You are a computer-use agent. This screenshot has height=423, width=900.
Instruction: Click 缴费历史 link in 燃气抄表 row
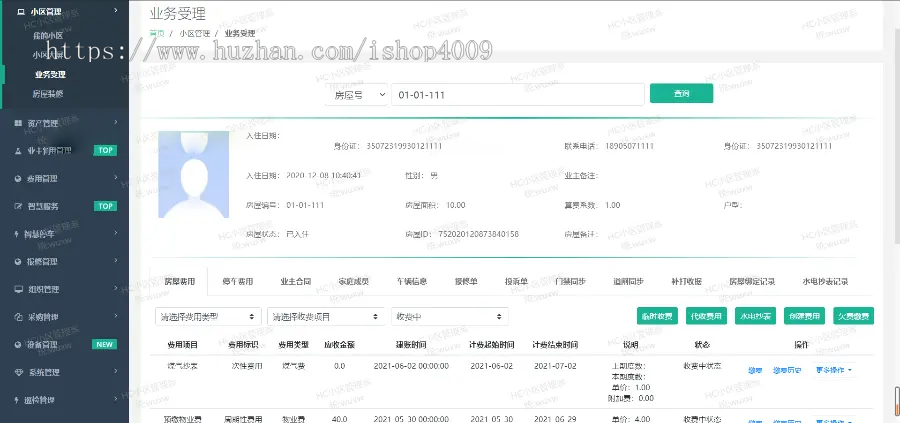pyautogui.click(x=786, y=370)
